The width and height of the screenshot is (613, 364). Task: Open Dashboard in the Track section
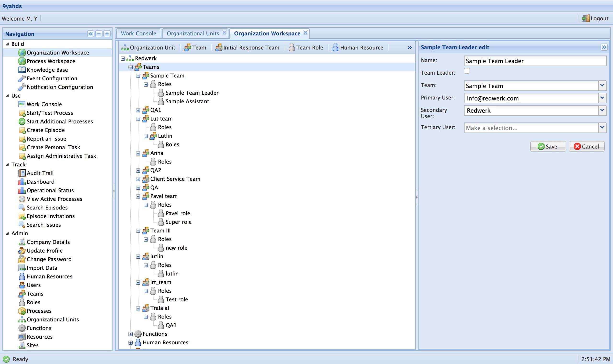[40, 182]
